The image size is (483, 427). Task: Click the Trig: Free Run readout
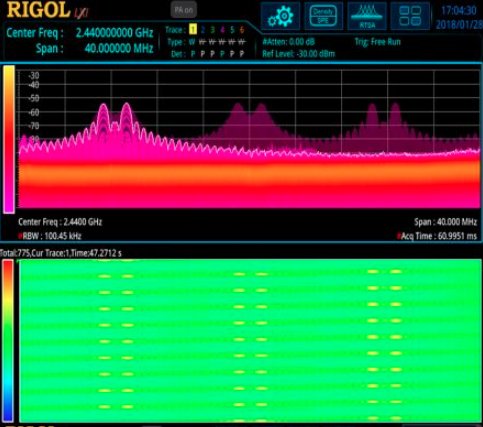[378, 42]
